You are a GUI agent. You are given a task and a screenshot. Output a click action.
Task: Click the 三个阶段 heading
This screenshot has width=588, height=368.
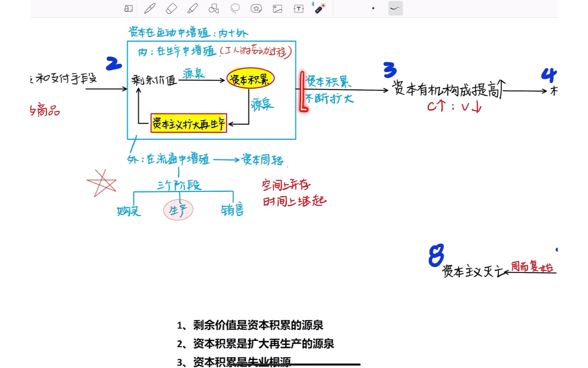coord(179,185)
